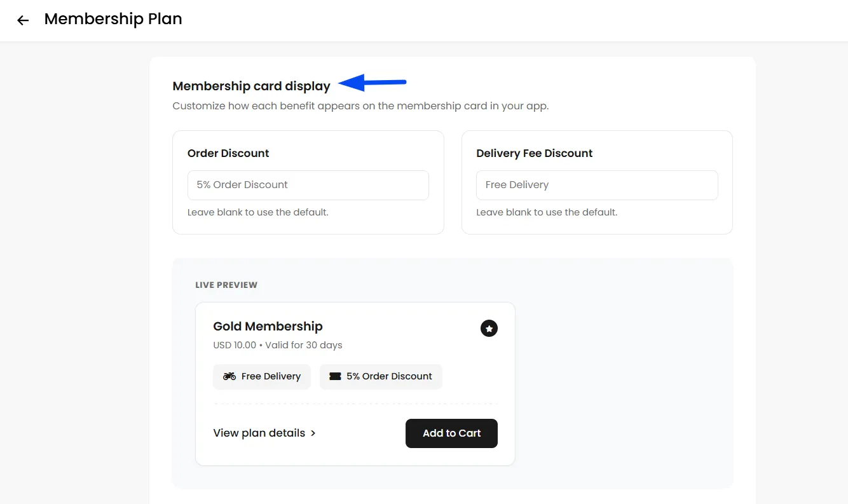Click the USD 10.00 validity text
Image resolution: width=848 pixels, height=504 pixels.
tap(278, 346)
